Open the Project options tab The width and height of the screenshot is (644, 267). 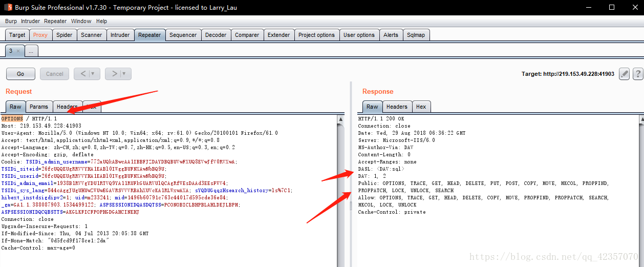point(316,35)
